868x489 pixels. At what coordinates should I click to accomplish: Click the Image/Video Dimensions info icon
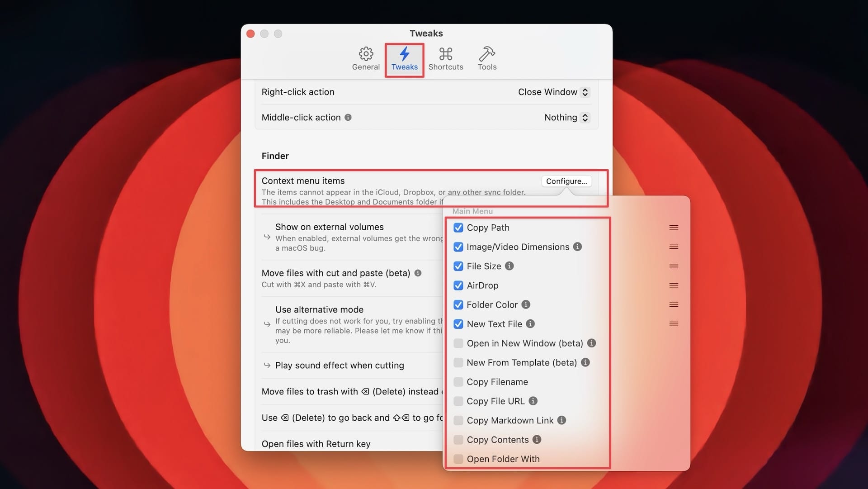577,247
